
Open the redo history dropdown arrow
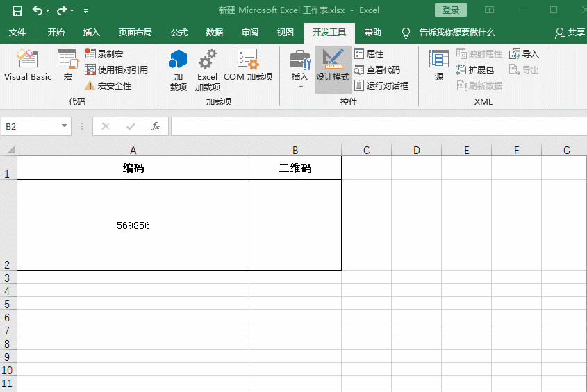click(72, 11)
